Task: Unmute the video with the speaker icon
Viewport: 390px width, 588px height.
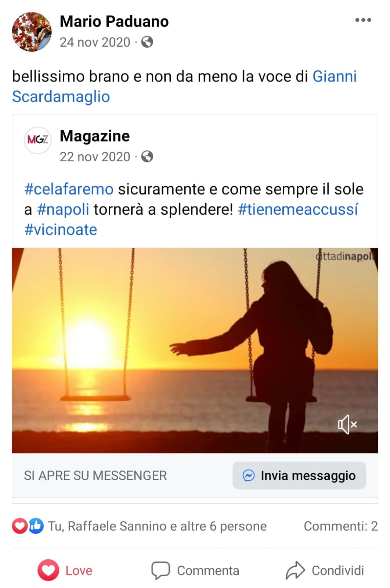Action: [347, 424]
